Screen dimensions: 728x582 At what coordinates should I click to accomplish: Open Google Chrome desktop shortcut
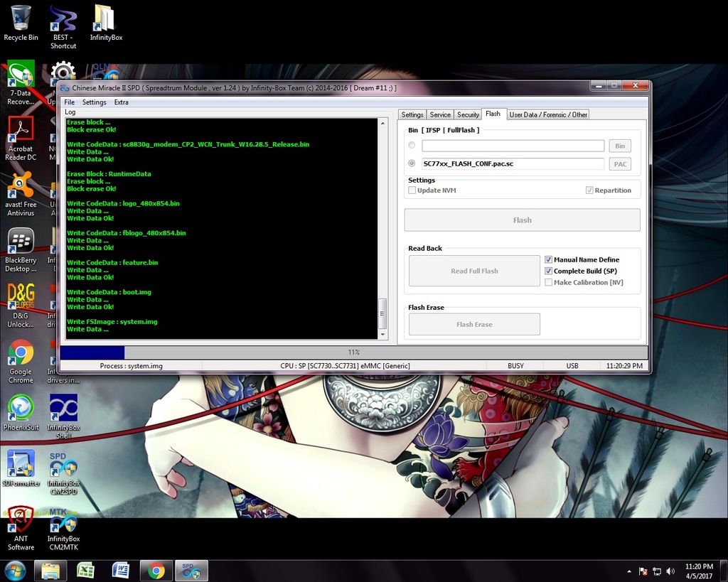click(x=21, y=362)
